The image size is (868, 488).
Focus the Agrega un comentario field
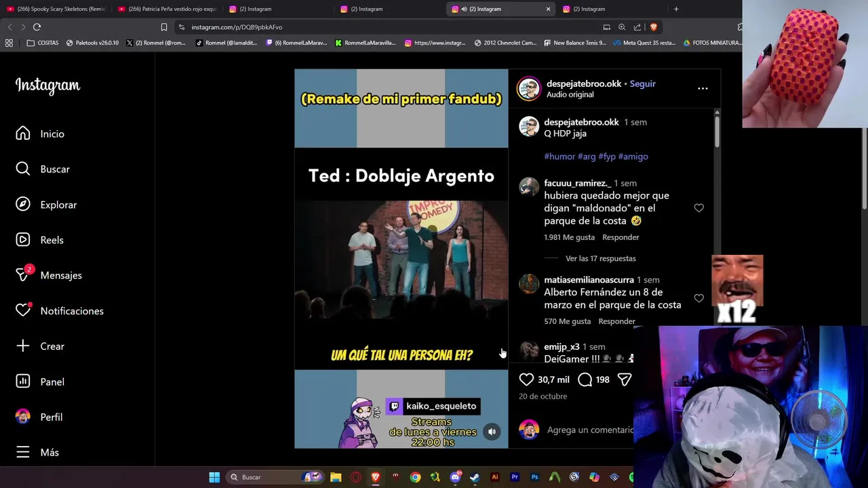589,430
